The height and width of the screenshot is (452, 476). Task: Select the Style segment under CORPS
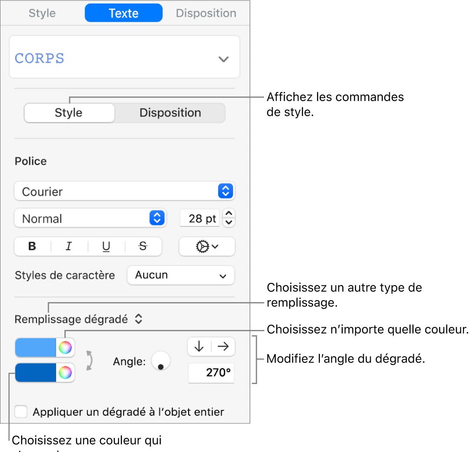click(69, 113)
